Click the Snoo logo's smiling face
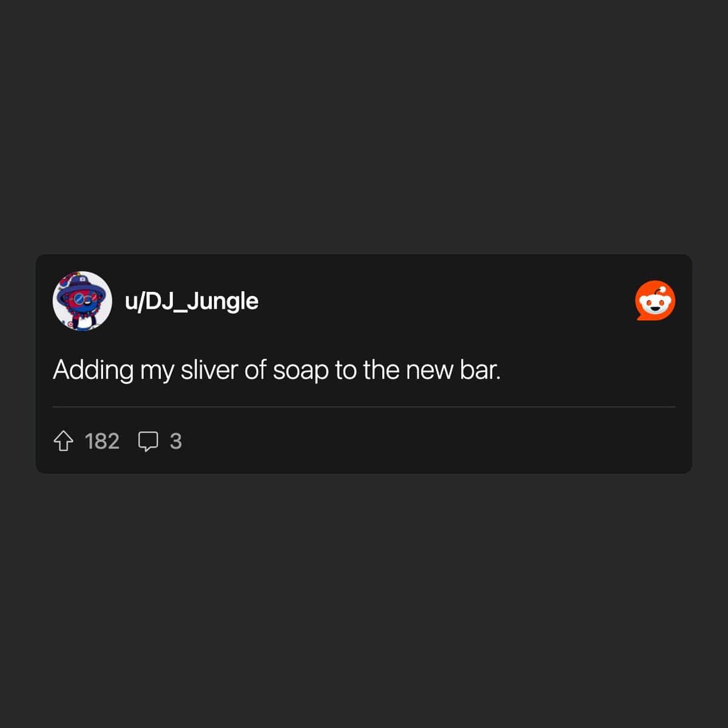728x728 pixels. (x=655, y=306)
